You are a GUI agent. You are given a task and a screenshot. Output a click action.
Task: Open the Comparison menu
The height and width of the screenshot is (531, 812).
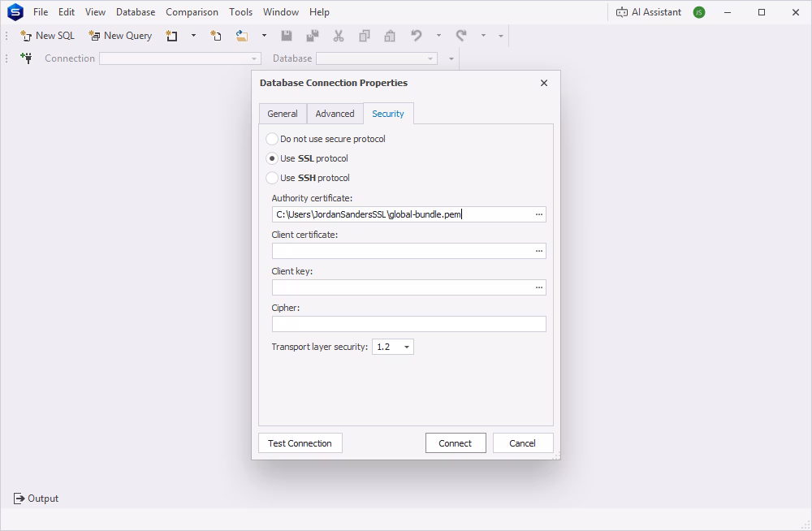tap(192, 12)
